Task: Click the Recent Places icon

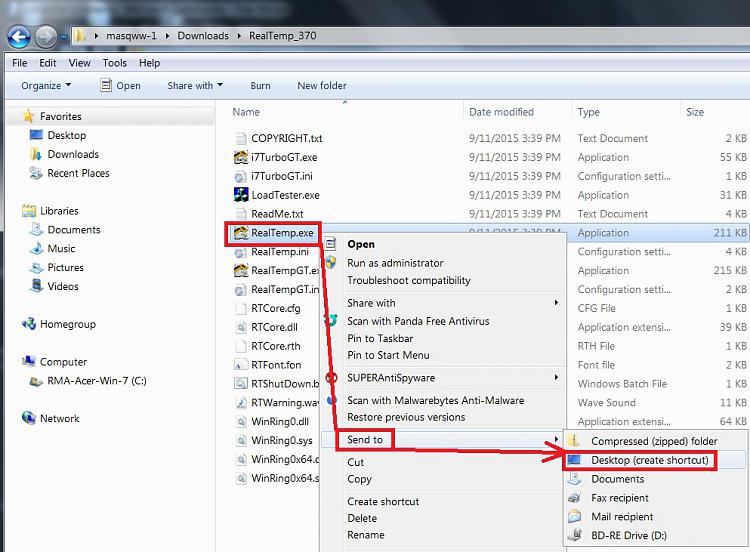Action: pos(36,173)
